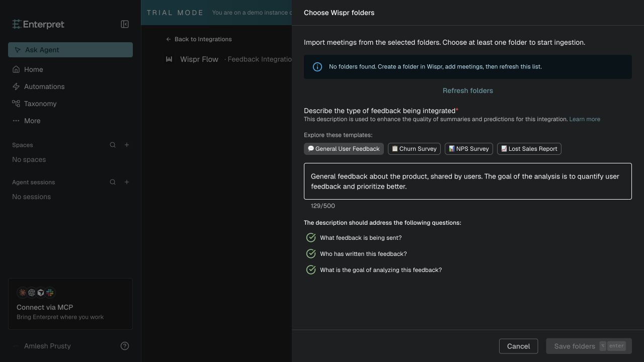Click the 'Choose Wispr folders' heading

tap(339, 13)
